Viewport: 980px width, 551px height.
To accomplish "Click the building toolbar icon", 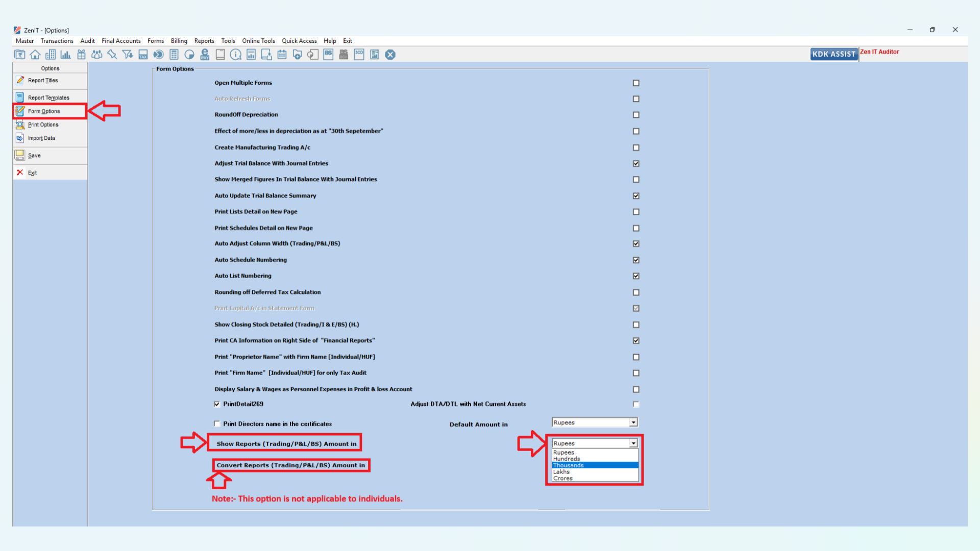I will (51, 55).
